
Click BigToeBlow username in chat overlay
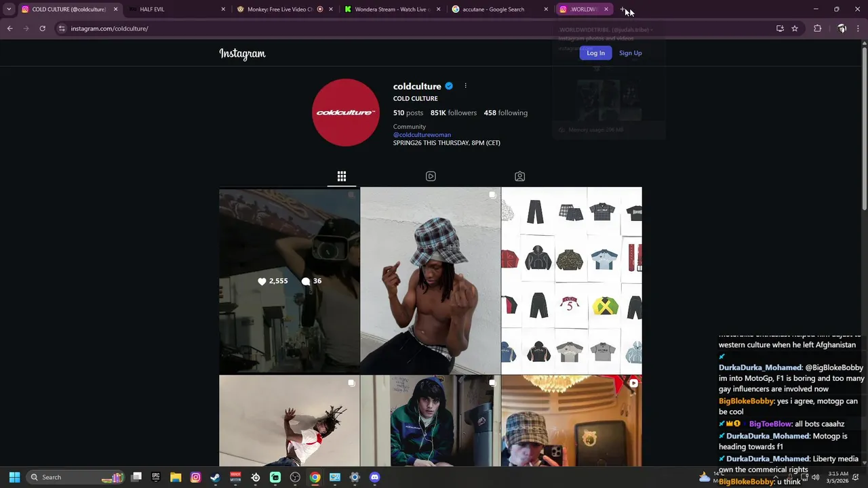point(770,424)
